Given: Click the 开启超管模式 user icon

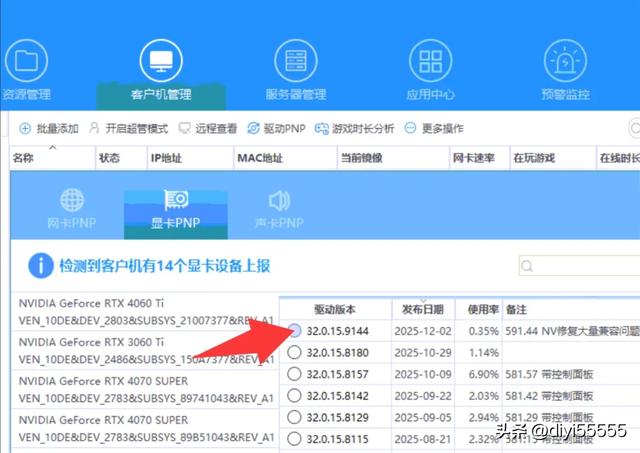Looking at the screenshot, I should pos(94,128).
